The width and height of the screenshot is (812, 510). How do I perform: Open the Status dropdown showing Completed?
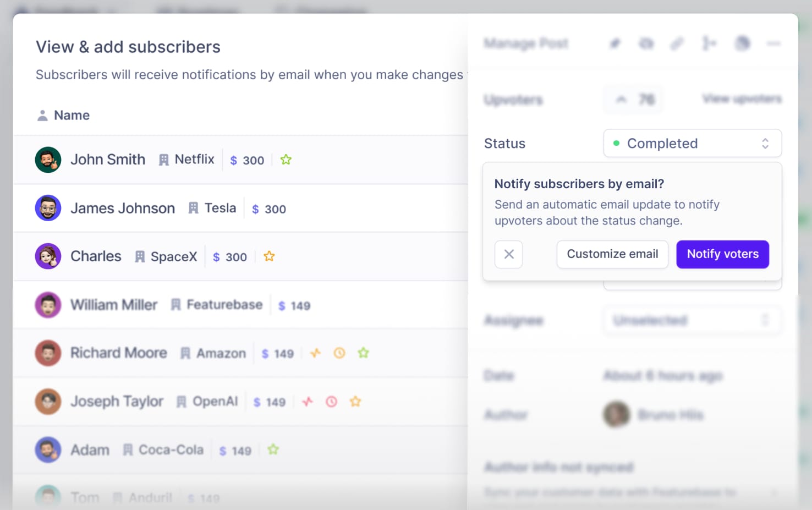[x=692, y=143]
